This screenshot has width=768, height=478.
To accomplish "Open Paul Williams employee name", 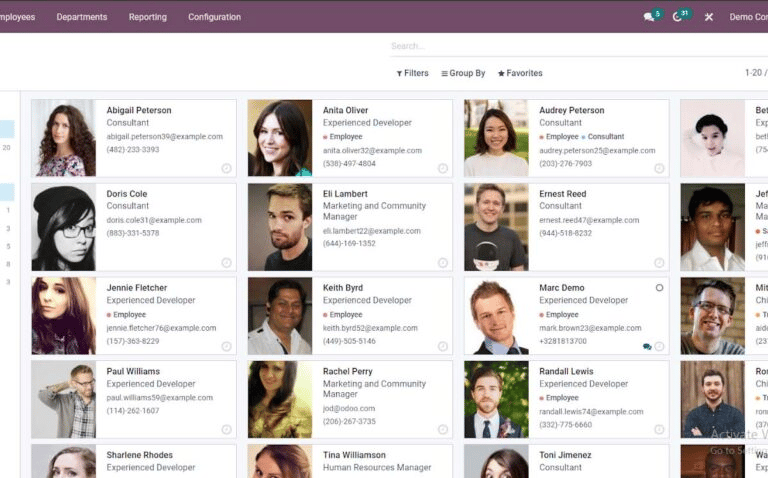I will pos(133,372).
